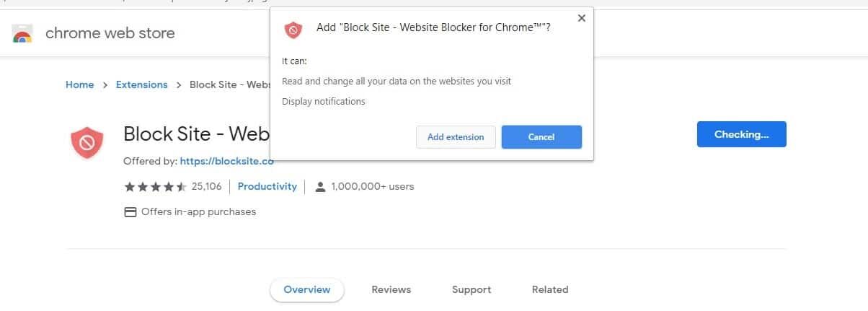
Task: Click the in-app purchases card icon
Action: [x=130, y=212]
